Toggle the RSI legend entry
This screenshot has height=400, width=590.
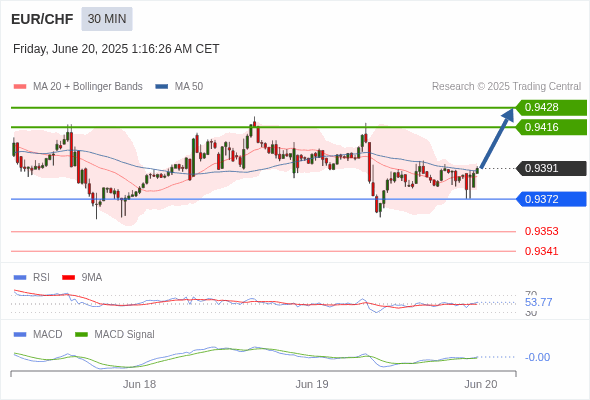tap(32, 277)
